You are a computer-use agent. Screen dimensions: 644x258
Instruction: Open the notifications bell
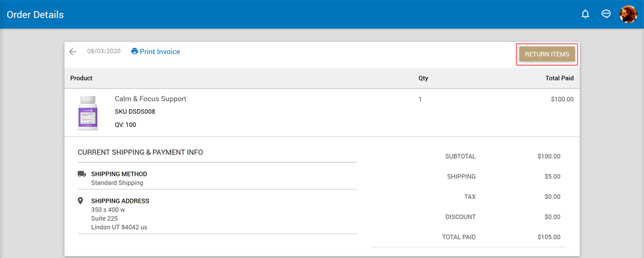[585, 14]
